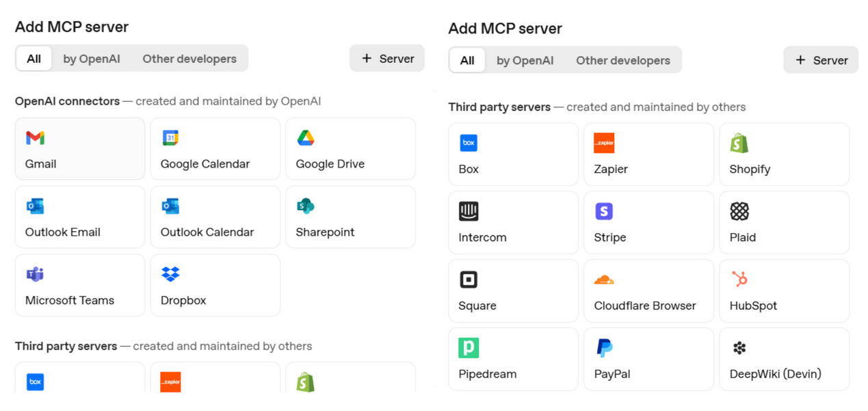Click the cut-off Zapier icon in left panel
868x411 pixels.
tap(170, 382)
